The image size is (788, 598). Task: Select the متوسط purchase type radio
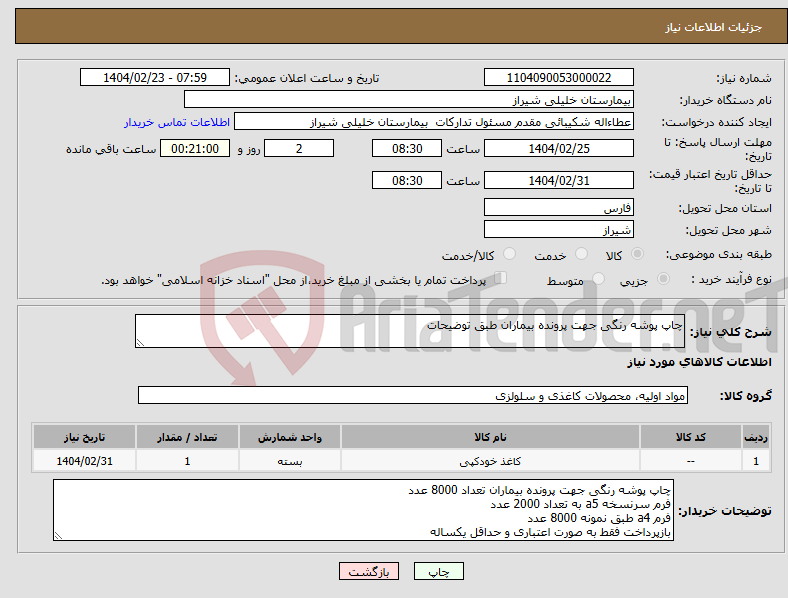(x=598, y=278)
